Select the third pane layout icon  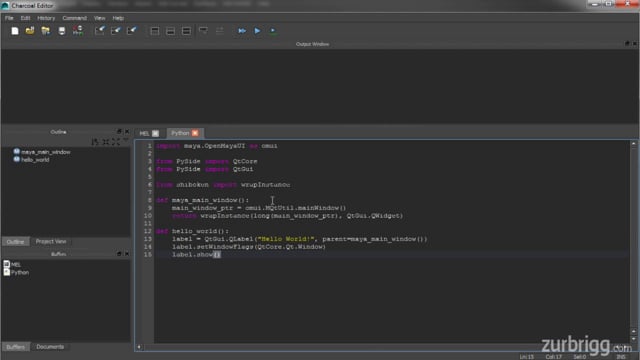[x=186, y=31]
